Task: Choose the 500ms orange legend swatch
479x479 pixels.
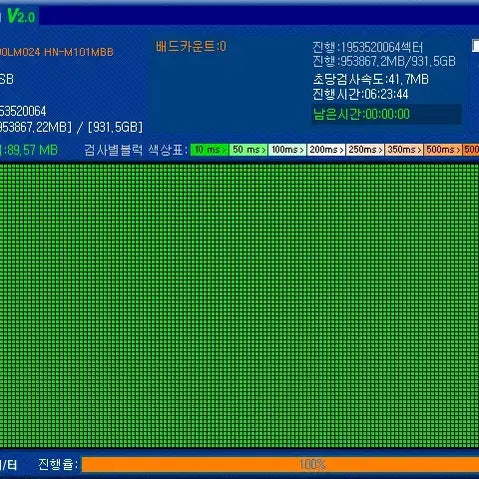Action: pyautogui.click(x=443, y=150)
